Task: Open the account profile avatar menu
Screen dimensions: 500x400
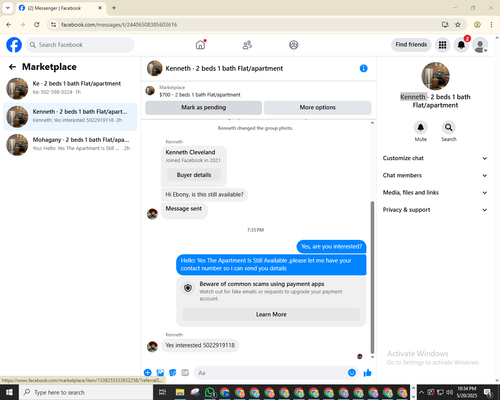Action: pyautogui.click(x=480, y=45)
